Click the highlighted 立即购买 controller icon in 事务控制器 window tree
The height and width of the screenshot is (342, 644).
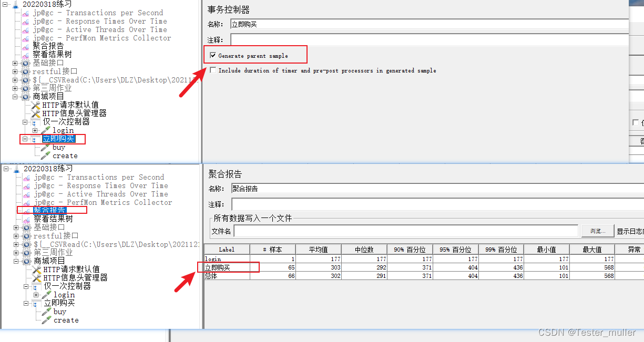(36, 139)
